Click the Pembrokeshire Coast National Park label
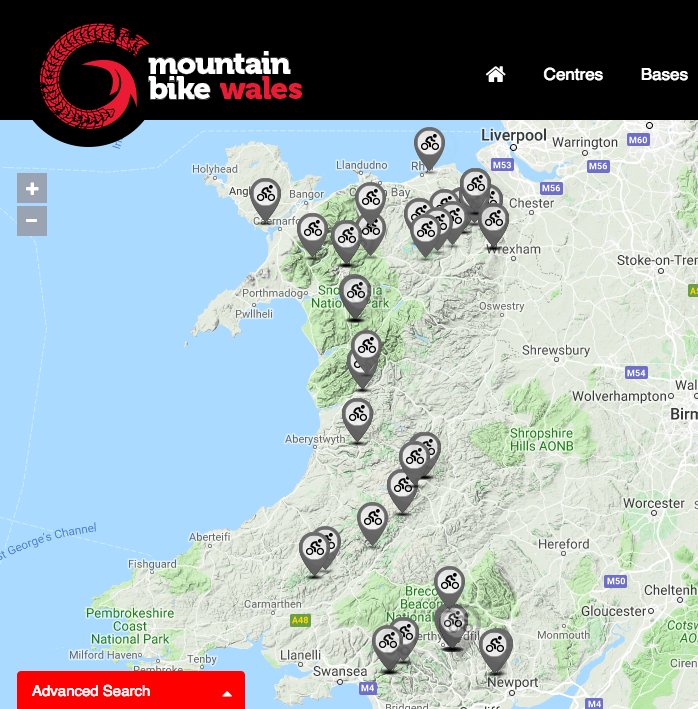698x709 pixels. coord(130,626)
